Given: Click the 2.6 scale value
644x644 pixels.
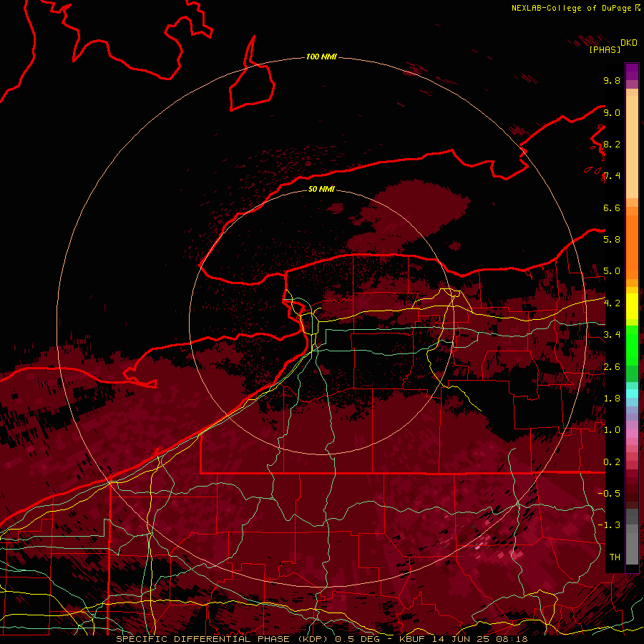Looking at the screenshot, I should 612,367.
